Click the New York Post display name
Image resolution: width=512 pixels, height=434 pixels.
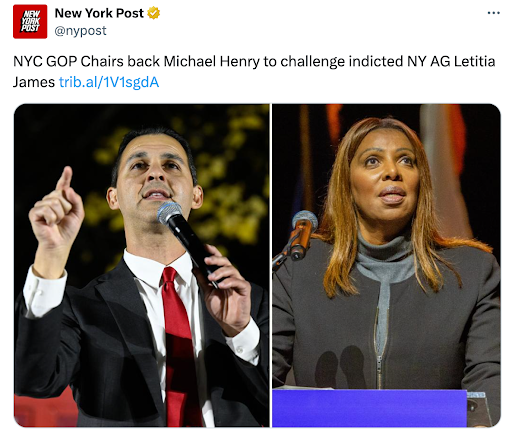point(99,13)
